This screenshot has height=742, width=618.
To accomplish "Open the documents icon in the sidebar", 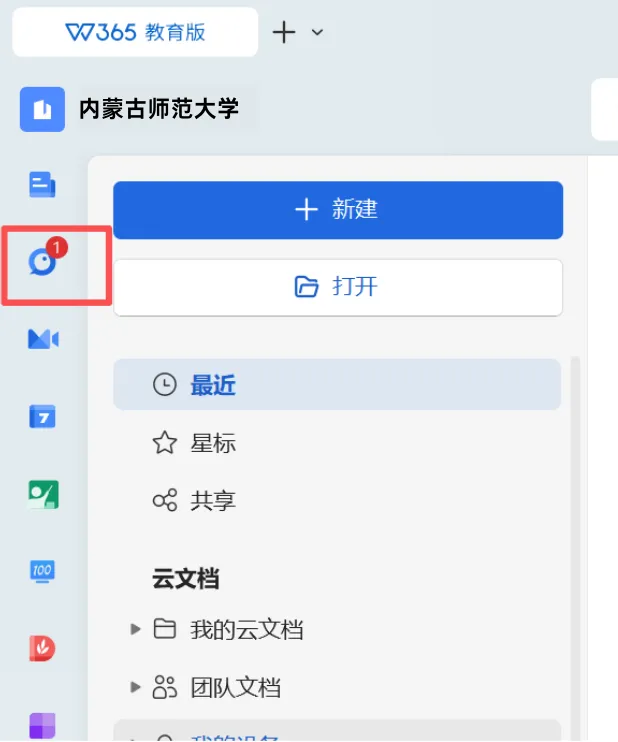I will (x=42, y=184).
